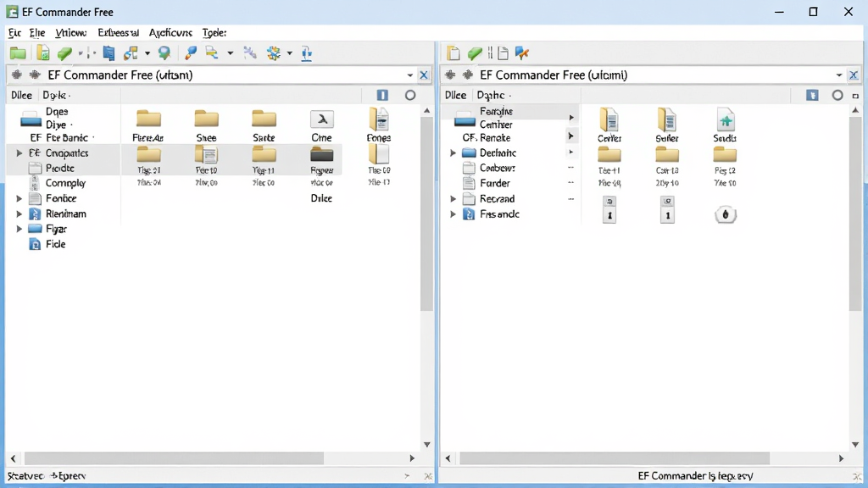This screenshot has width=868, height=488.
Task: Click the left pane horizontal scrollbar thumb
Action: pos(174,458)
